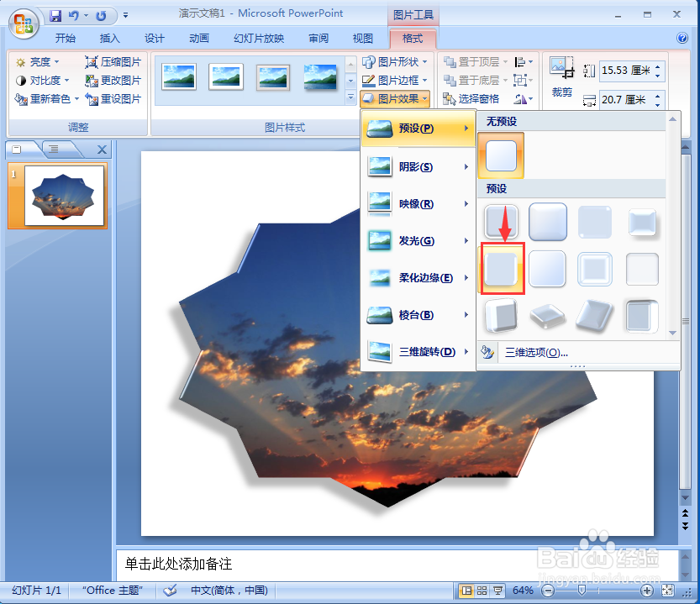700x604 pixels.
Task: Click the notes area 单击此处添加备注
Action: click(397, 565)
